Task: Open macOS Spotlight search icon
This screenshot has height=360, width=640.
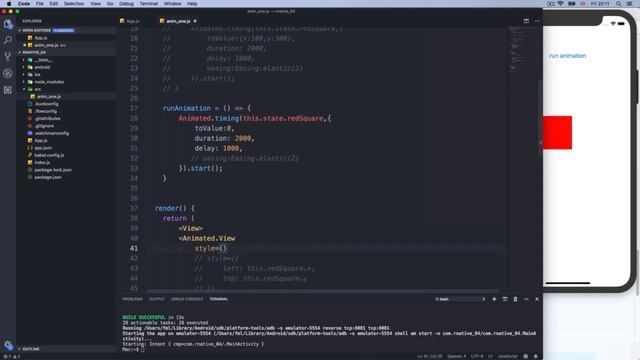Action: click(x=618, y=4)
